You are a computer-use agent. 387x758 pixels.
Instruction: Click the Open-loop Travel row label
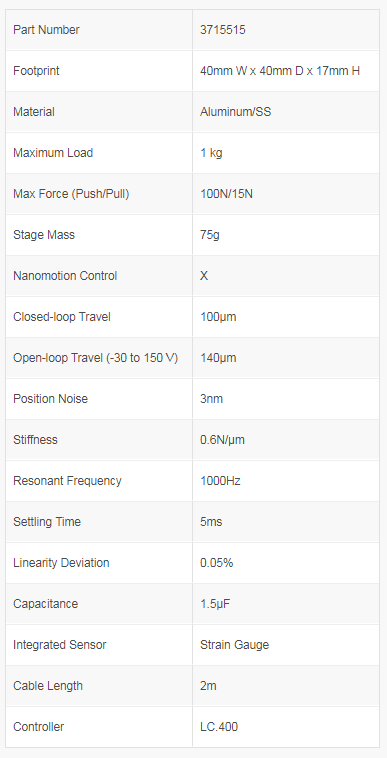[96, 358]
